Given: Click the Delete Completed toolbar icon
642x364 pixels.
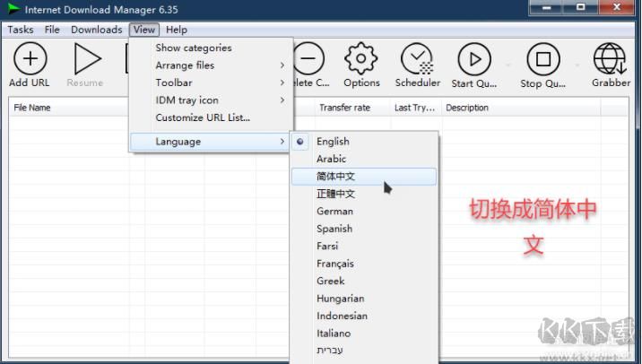Looking at the screenshot, I should coord(309,60).
